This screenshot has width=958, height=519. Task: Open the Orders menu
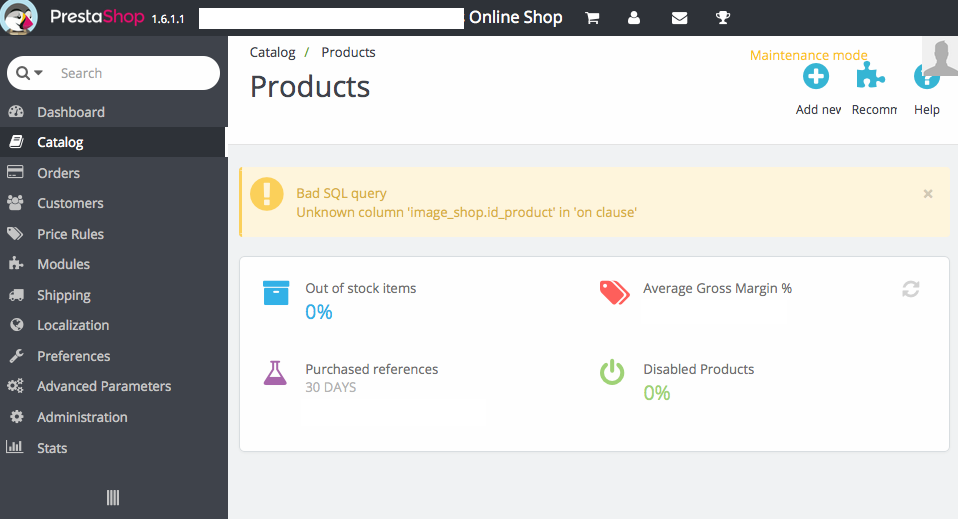coord(58,173)
